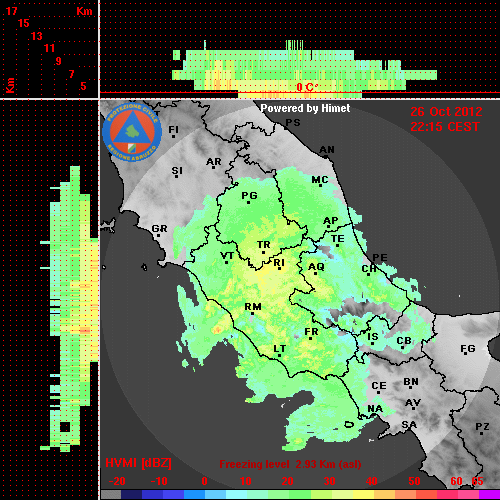Click the 40 value on dBZ scale

click(371, 481)
